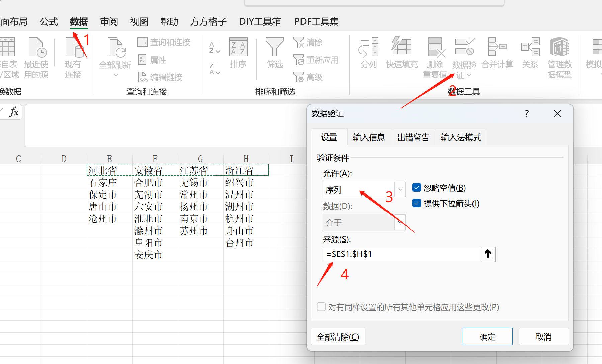Select the Error Alert (出错警告) tab
602x364 pixels.
click(x=413, y=137)
